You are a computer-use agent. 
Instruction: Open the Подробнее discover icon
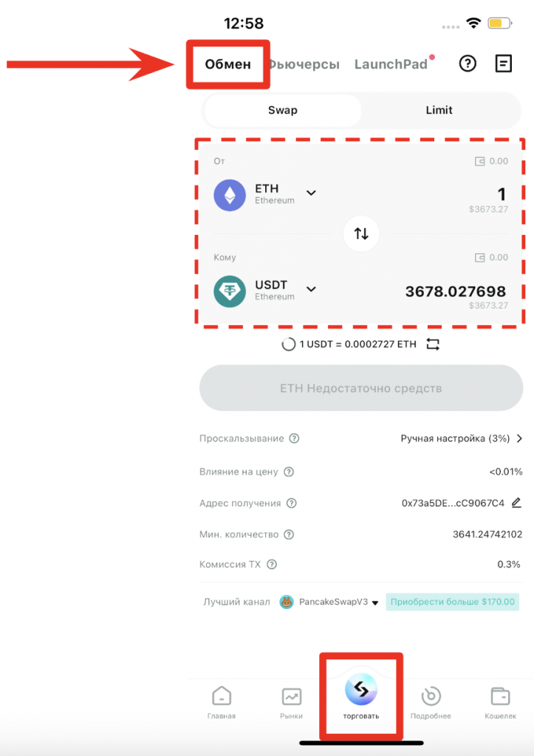click(431, 696)
